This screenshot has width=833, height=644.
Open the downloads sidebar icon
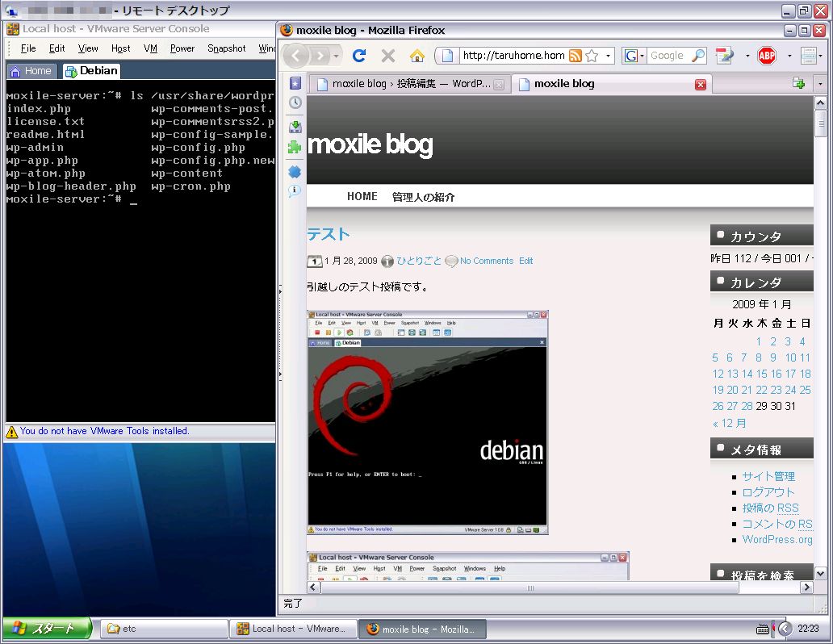pos(295,126)
